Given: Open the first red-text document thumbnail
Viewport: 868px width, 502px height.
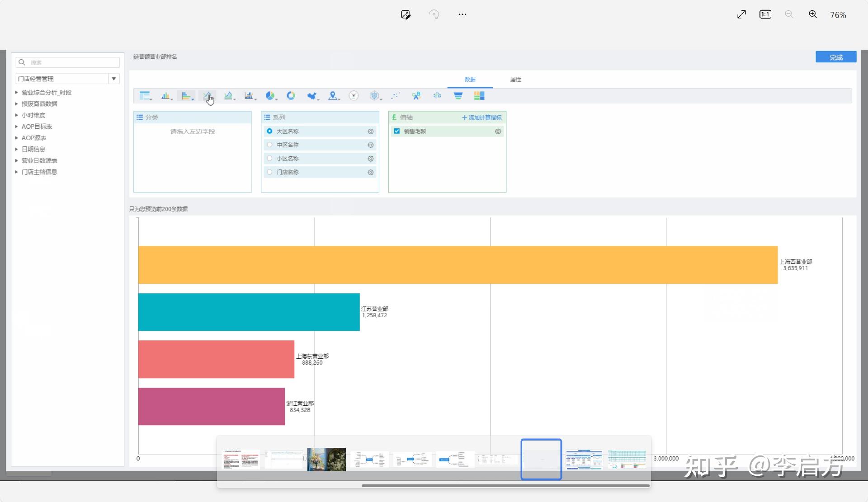Looking at the screenshot, I should pos(241,460).
